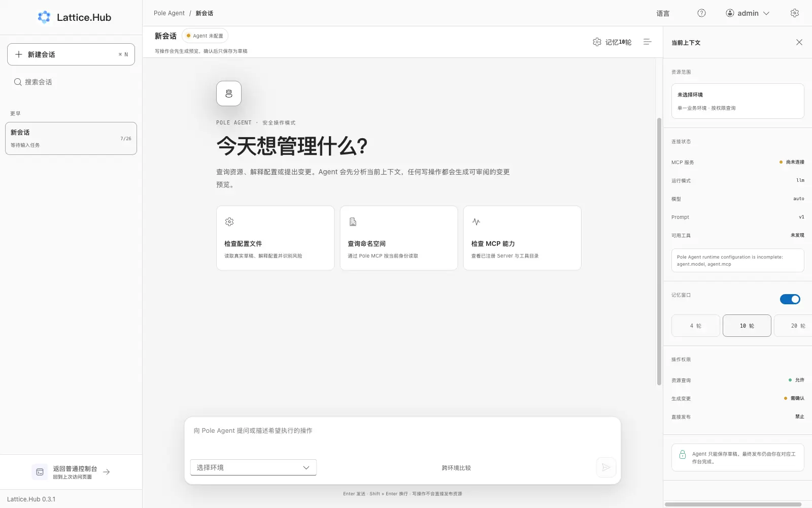Click the lock icon in draft notice

(683, 455)
